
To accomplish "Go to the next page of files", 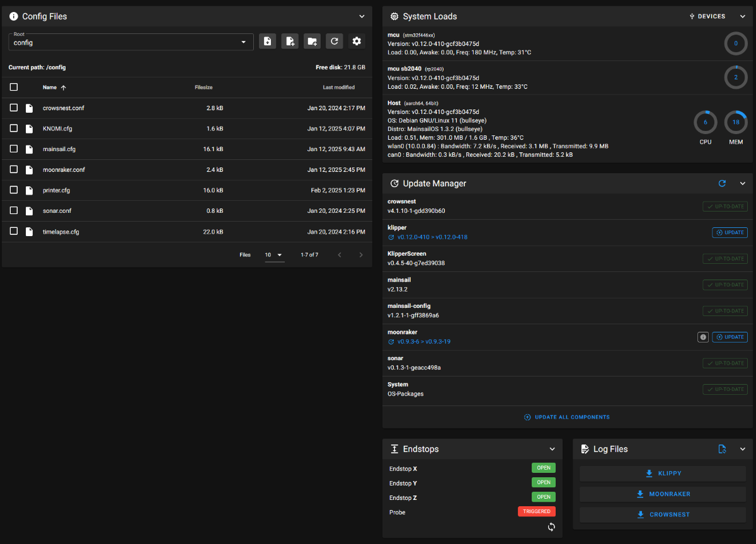I will (361, 255).
